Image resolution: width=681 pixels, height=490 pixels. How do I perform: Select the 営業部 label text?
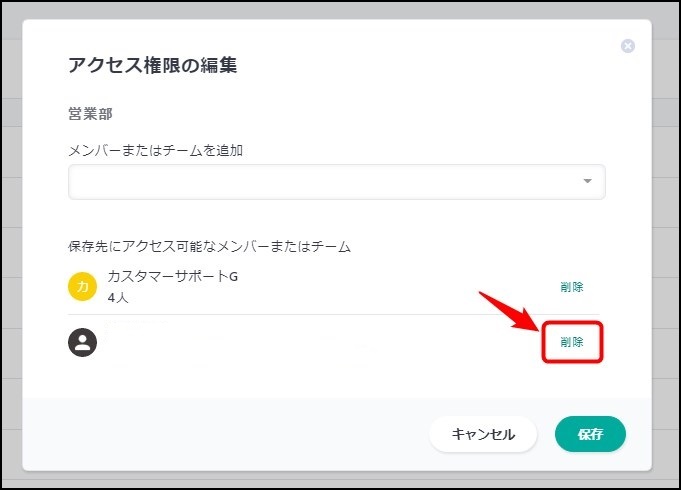tap(89, 114)
